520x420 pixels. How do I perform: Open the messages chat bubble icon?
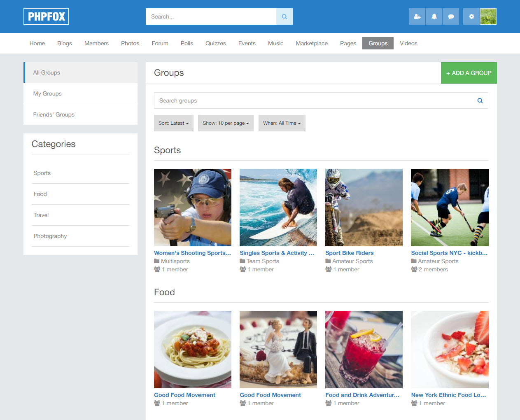451,17
